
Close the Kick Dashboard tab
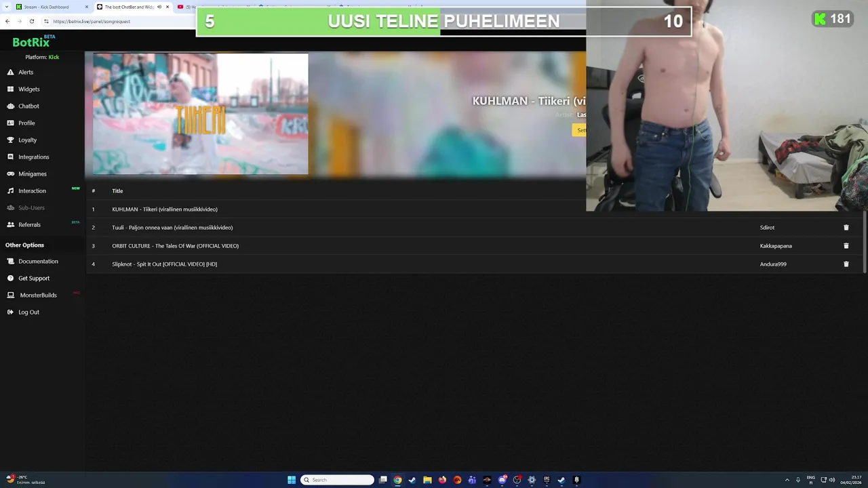(x=86, y=7)
